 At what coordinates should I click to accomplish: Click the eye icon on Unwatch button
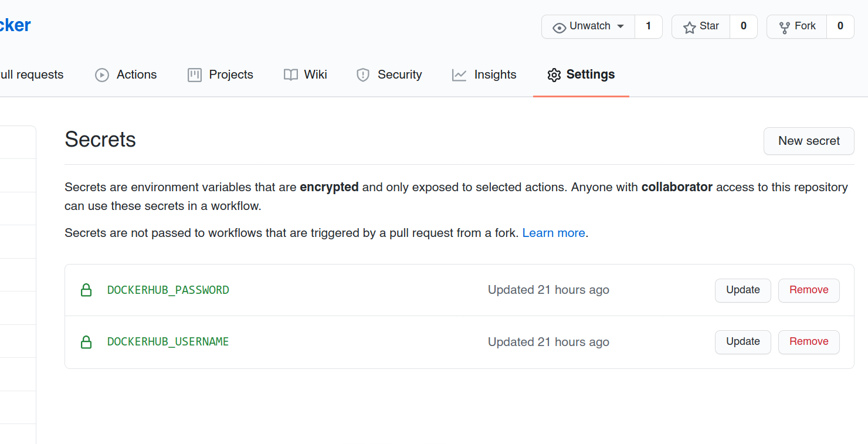click(x=560, y=27)
